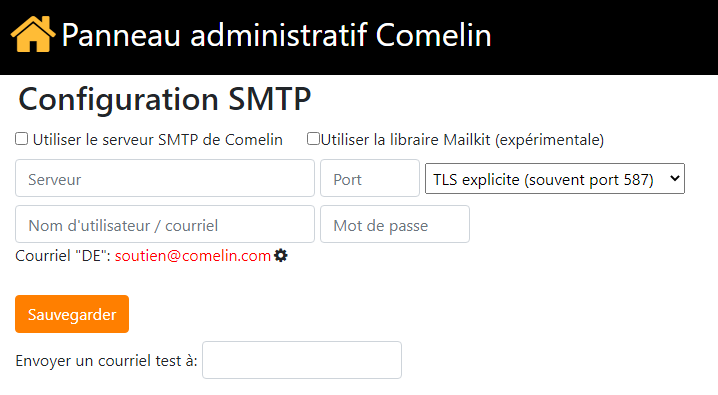718x395 pixels.
Task: Click the serveur SMTP de Comelin label
Action: (158, 140)
